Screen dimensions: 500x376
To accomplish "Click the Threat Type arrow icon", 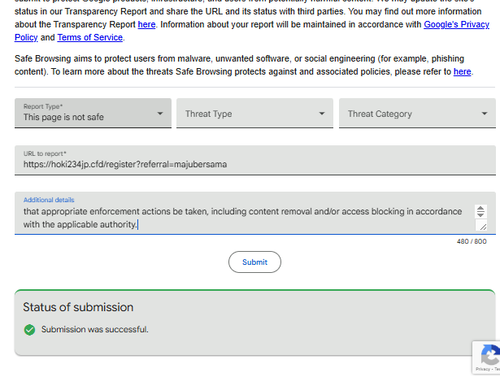I will [322, 114].
